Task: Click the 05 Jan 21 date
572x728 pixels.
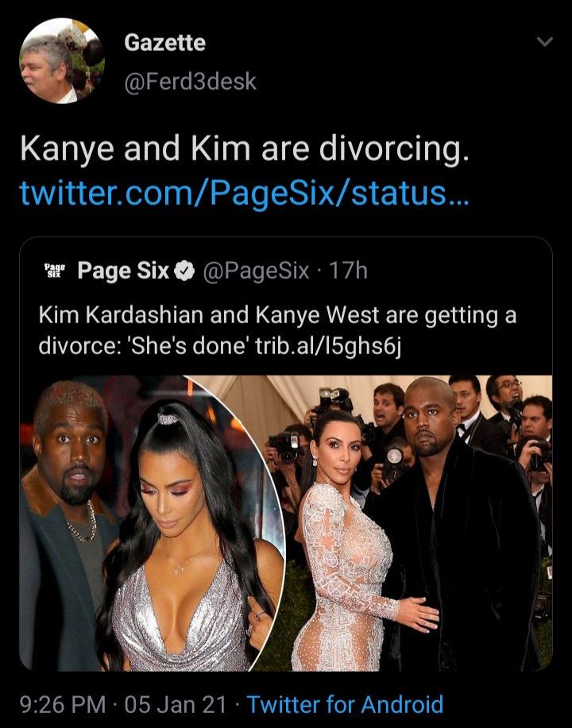Action: [176, 704]
